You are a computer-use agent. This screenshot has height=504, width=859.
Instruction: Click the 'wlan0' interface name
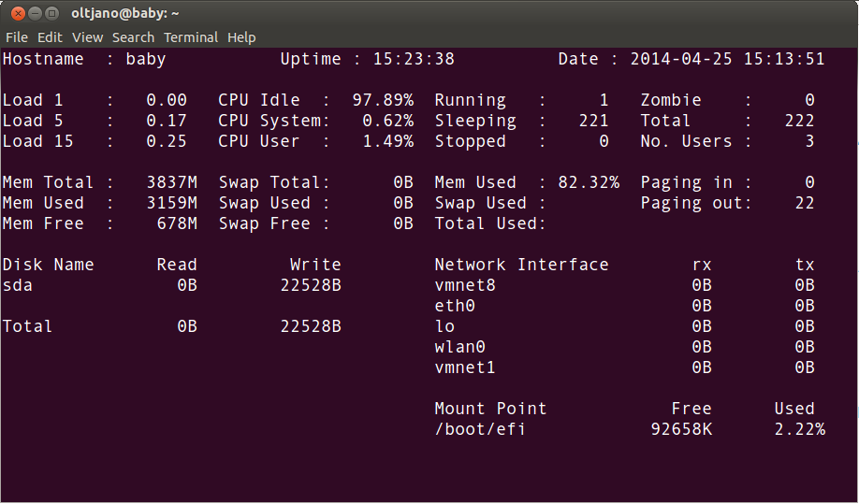coord(460,347)
